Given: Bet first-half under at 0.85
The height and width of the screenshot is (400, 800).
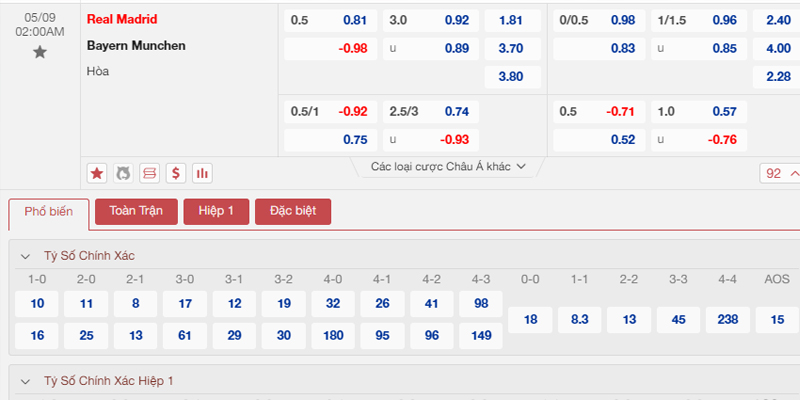Looking at the screenshot, I should tap(699, 49).
